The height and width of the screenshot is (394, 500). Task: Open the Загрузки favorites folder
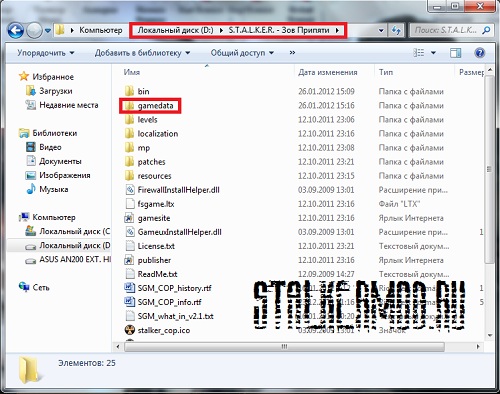56,91
